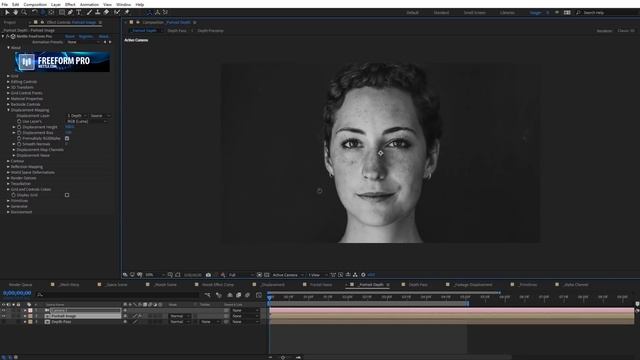Switch to the Depth Pass timeline tab
The height and width of the screenshot is (360, 640).
click(x=418, y=285)
